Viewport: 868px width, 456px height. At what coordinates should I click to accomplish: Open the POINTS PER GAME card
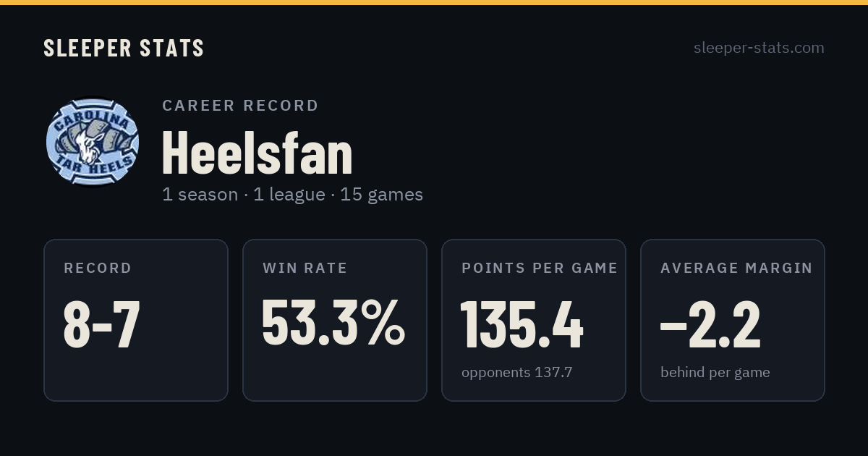[x=534, y=320]
